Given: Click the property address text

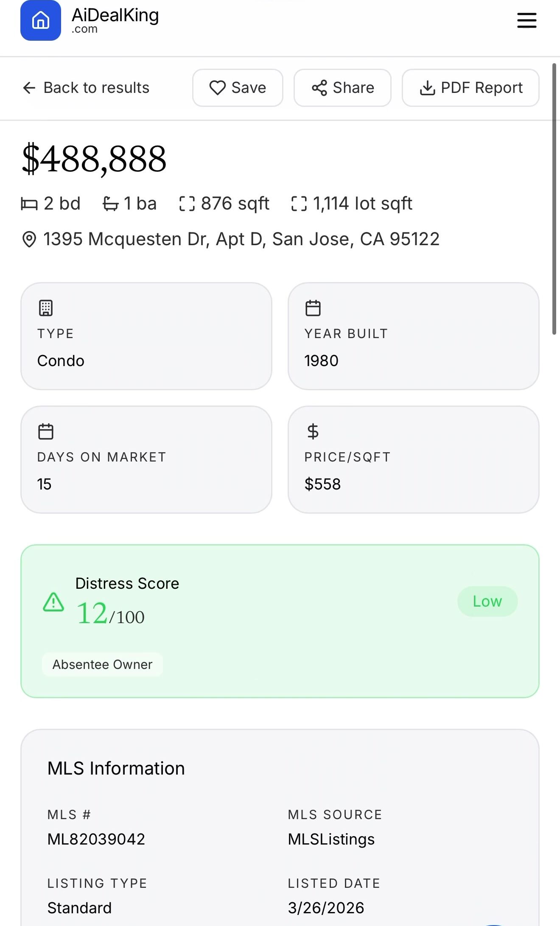Looking at the screenshot, I should 241,239.
